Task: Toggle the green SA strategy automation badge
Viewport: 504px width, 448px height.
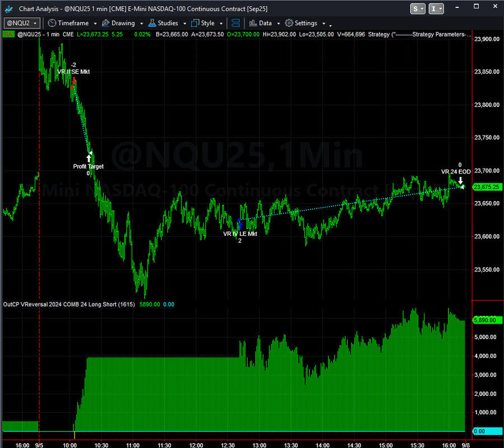Action: [8, 34]
